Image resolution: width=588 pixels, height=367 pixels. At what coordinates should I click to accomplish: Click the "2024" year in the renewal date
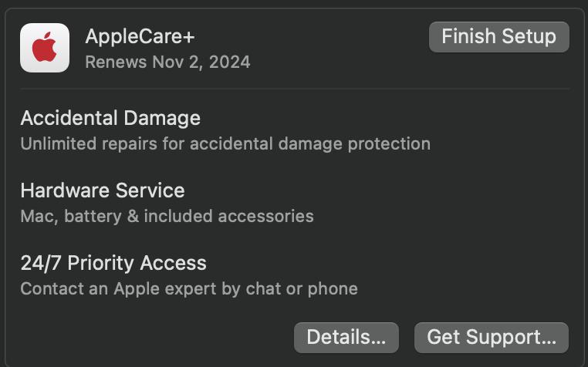click(229, 62)
